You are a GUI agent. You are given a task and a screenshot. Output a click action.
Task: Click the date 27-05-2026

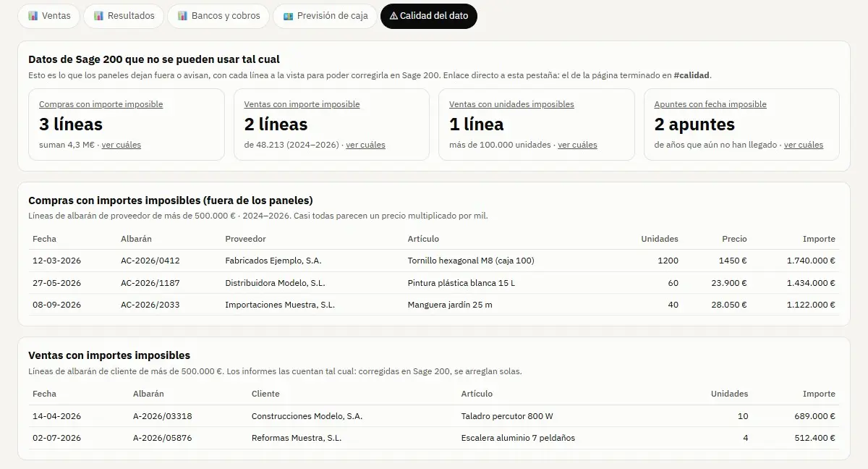[56, 283]
